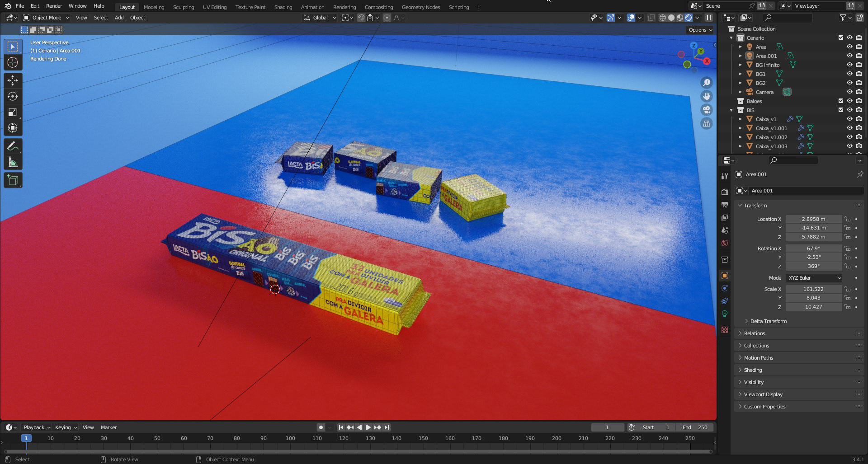Uncheck the BIS collection checkbox
868x464 pixels.
(841, 110)
